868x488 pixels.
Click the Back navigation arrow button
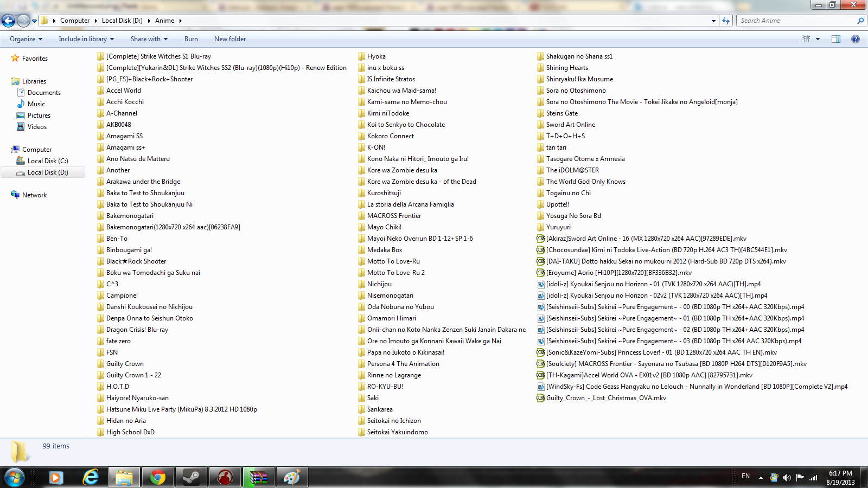click(8, 21)
